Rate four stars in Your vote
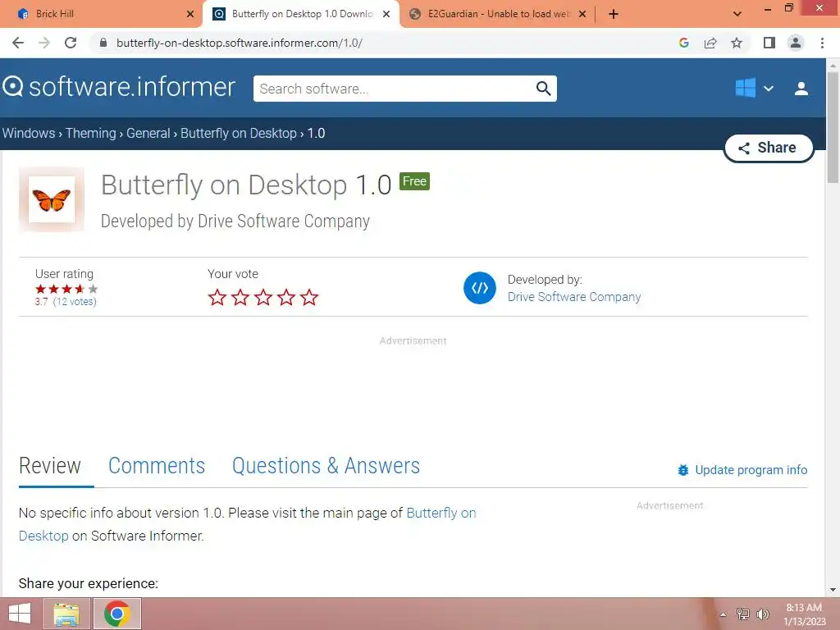The width and height of the screenshot is (840, 630). pyautogui.click(x=286, y=297)
